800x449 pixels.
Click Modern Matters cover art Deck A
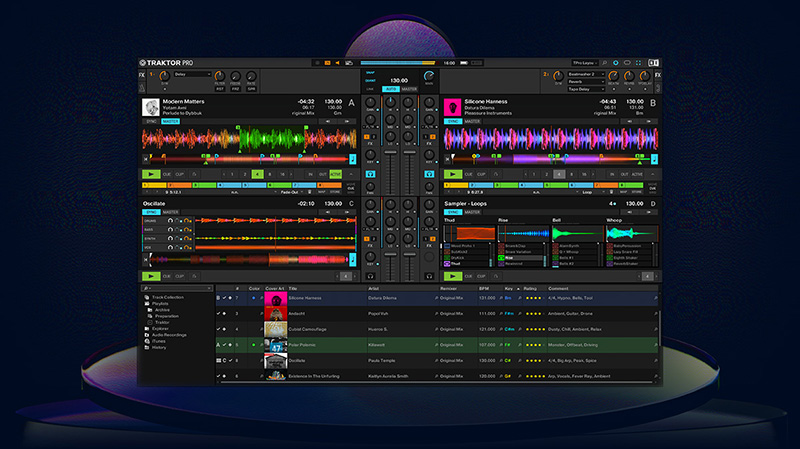(151, 108)
